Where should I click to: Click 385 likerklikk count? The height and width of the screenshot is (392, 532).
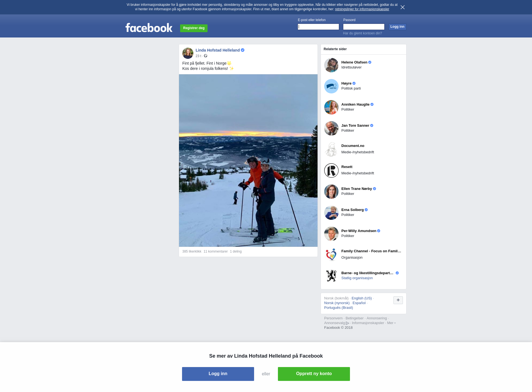coord(192,251)
